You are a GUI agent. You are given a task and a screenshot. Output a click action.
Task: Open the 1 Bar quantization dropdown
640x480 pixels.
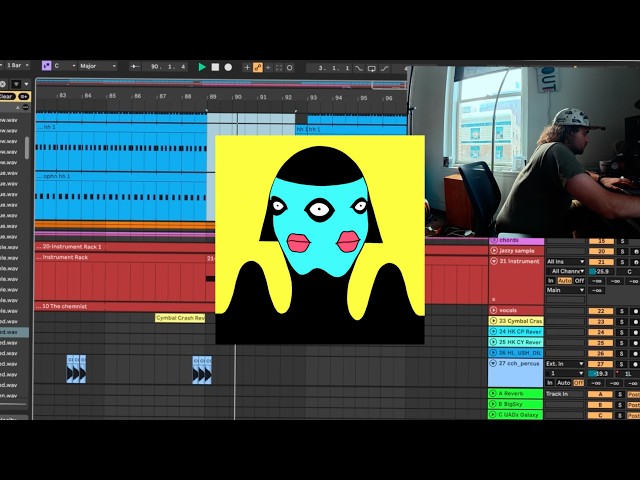tap(18, 65)
